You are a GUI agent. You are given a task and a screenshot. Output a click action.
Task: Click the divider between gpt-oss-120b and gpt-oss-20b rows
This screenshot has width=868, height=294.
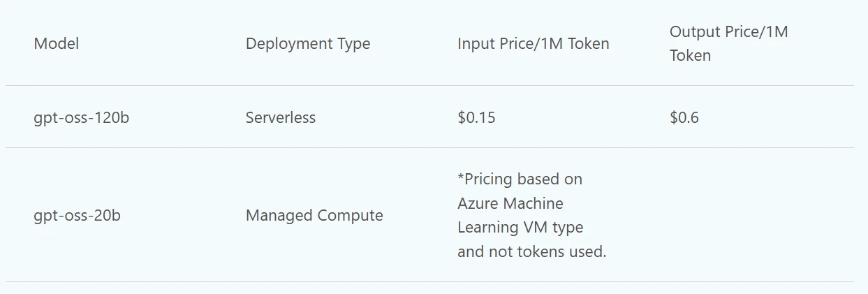click(x=429, y=148)
